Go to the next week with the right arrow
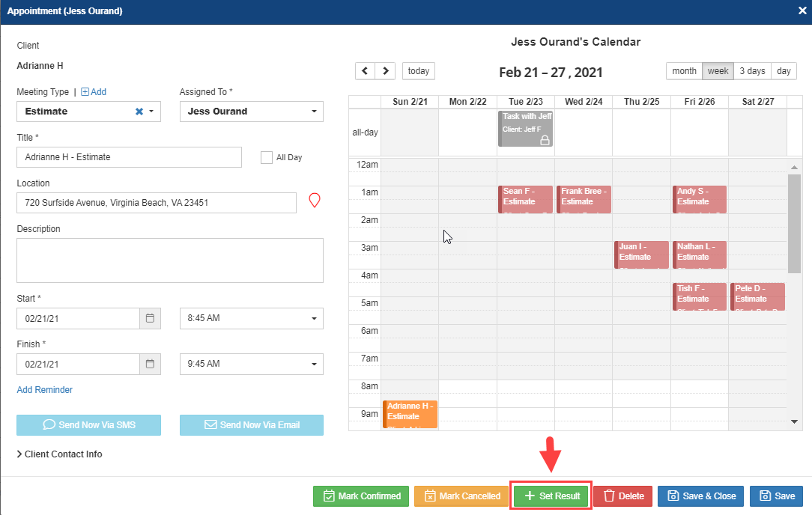This screenshot has width=812, height=515. [x=385, y=71]
